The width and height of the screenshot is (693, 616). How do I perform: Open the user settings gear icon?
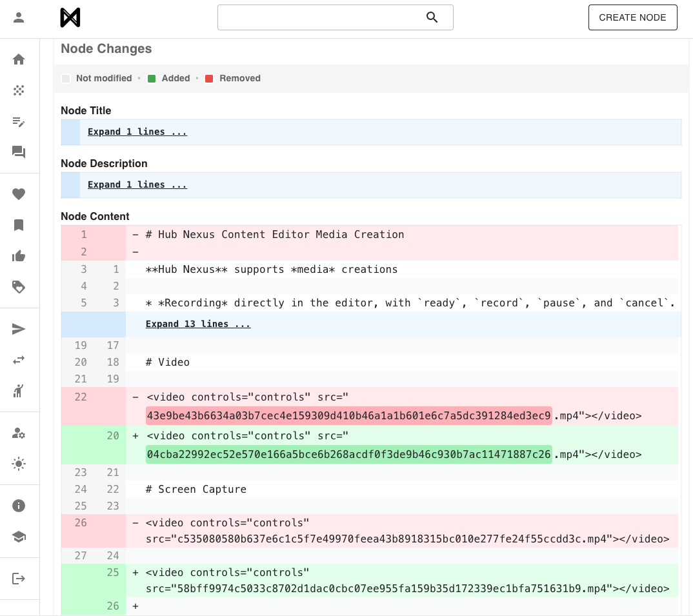19,433
